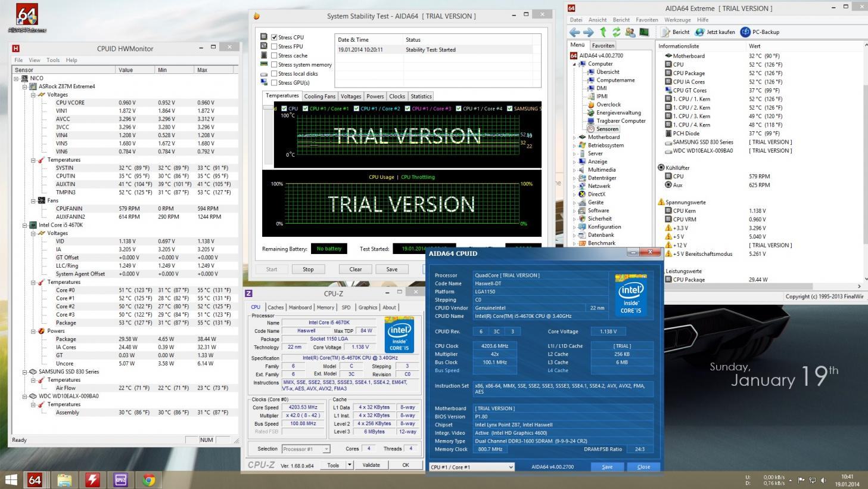Switch to Clocks tab in stability test

397,96
